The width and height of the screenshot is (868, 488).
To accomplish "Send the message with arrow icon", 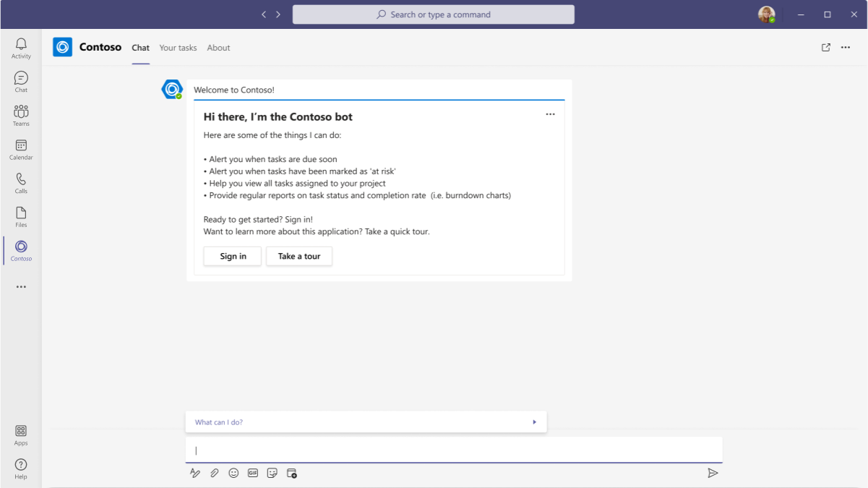I will tap(713, 473).
